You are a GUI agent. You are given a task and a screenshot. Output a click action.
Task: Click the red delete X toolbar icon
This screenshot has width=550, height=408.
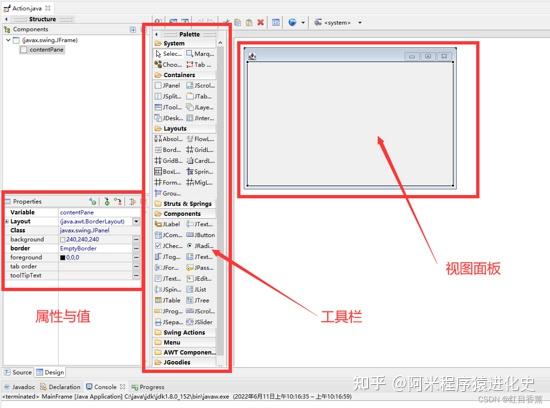[x=261, y=22]
